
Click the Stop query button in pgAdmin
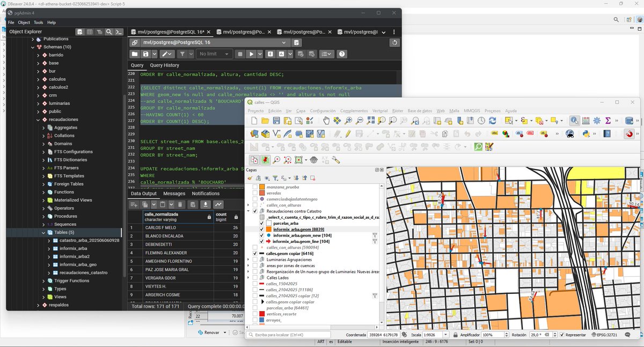point(240,54)
